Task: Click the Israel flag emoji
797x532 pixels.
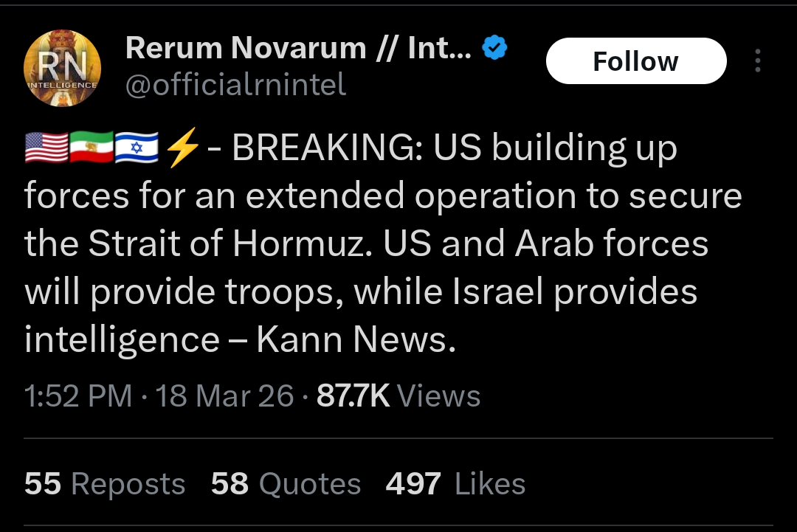Action: 137,149
